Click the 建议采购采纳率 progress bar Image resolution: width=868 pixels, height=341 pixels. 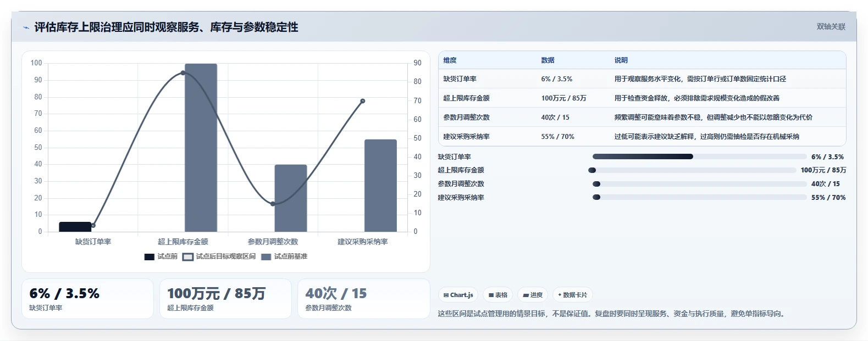[x=699, y=197]
